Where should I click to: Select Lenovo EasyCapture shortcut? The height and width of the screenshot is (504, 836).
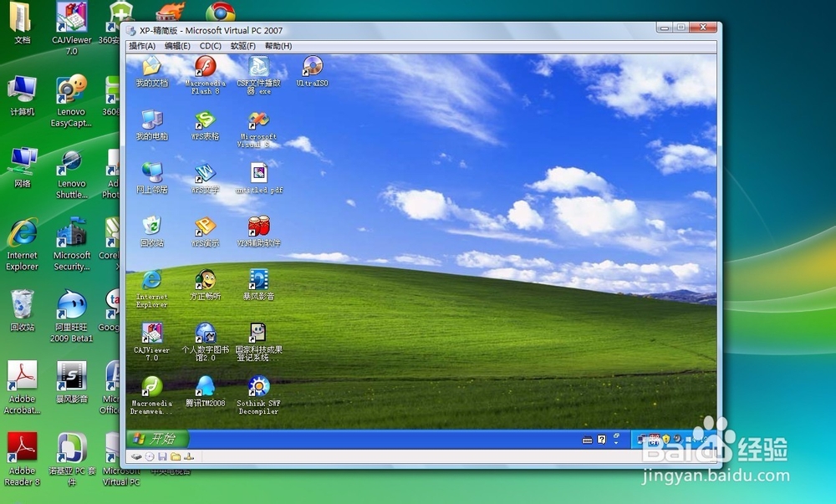point(71,101)
